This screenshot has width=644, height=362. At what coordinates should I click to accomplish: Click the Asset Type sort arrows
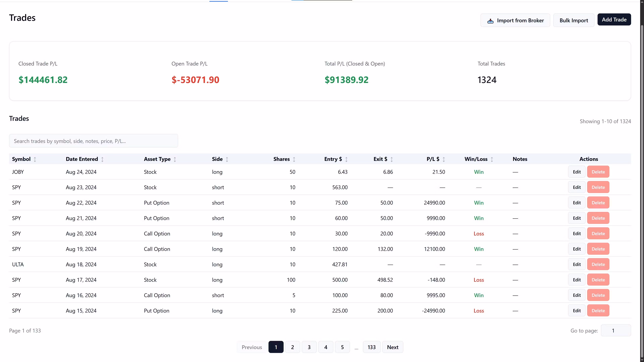[175, 159]
